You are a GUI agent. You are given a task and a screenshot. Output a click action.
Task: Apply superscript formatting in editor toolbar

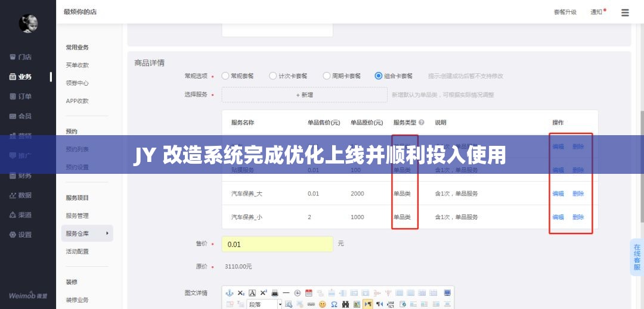(x=264, y=292)
